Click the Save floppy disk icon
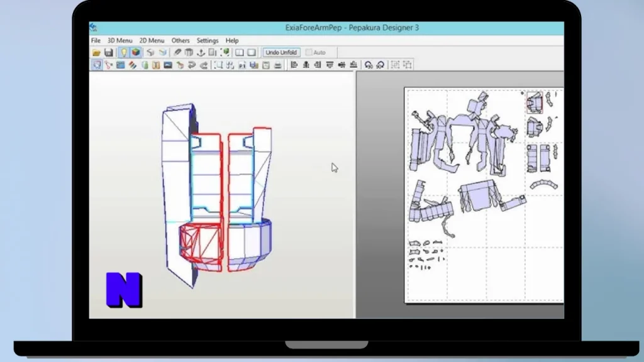Screen dimensions: 644x362 click(x=108, y=53)
